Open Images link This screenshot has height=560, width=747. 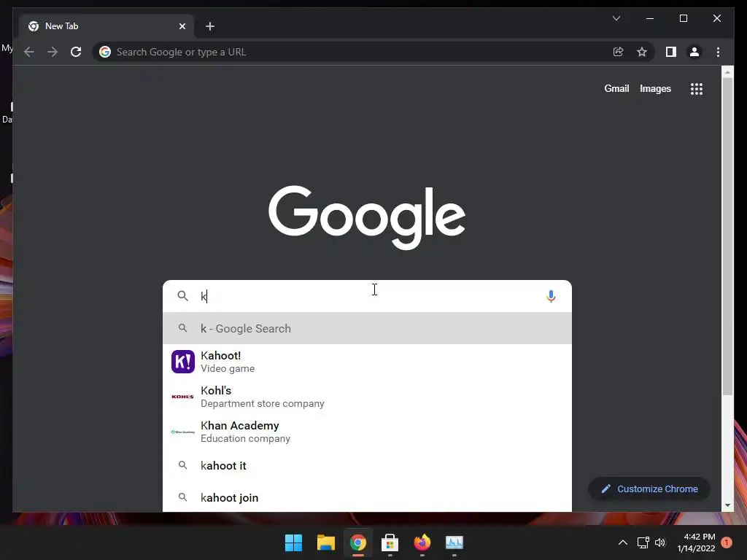click(x=655, y=88)
